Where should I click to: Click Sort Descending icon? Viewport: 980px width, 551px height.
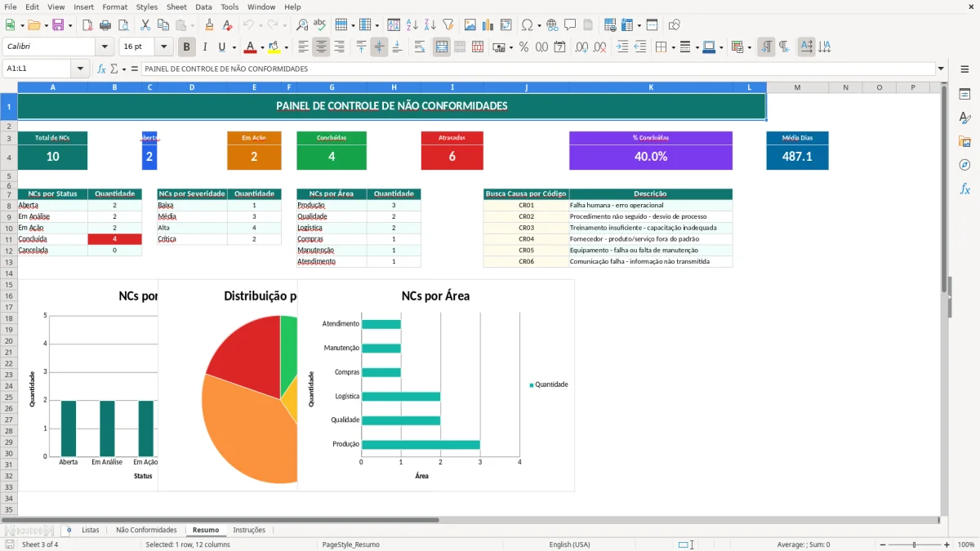(430, 25)
